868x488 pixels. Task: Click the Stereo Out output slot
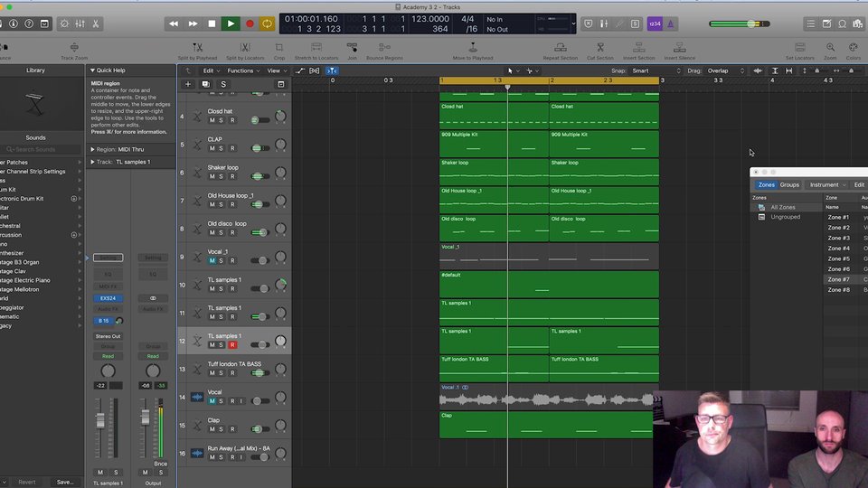tap(108, 336)
